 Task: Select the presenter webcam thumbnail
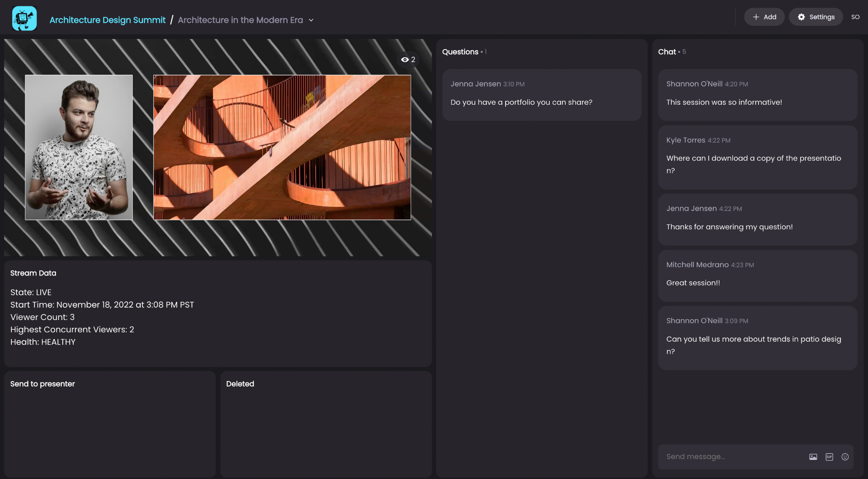pyautogui.click(x=79, y=148)
